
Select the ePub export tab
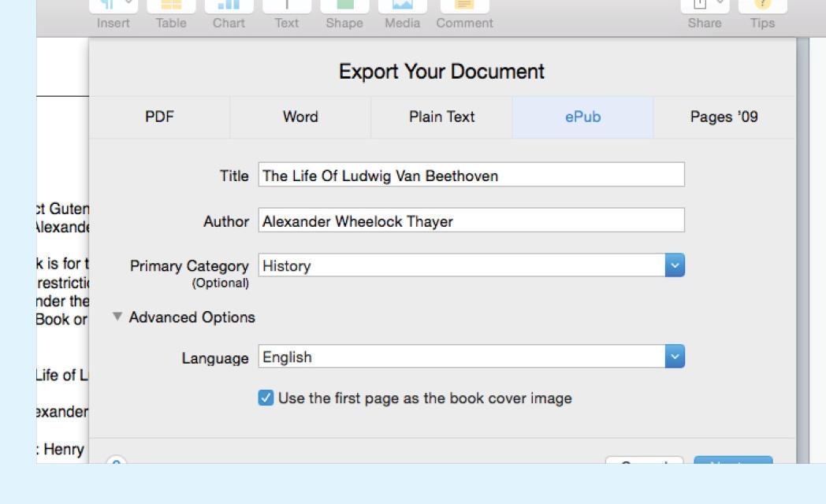[583, 117]
